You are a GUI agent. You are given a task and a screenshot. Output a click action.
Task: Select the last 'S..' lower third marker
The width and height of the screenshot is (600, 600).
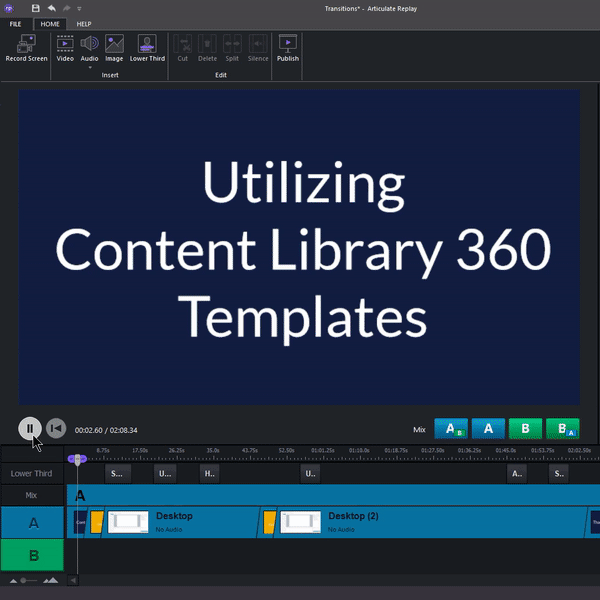[x=559, y=474]
